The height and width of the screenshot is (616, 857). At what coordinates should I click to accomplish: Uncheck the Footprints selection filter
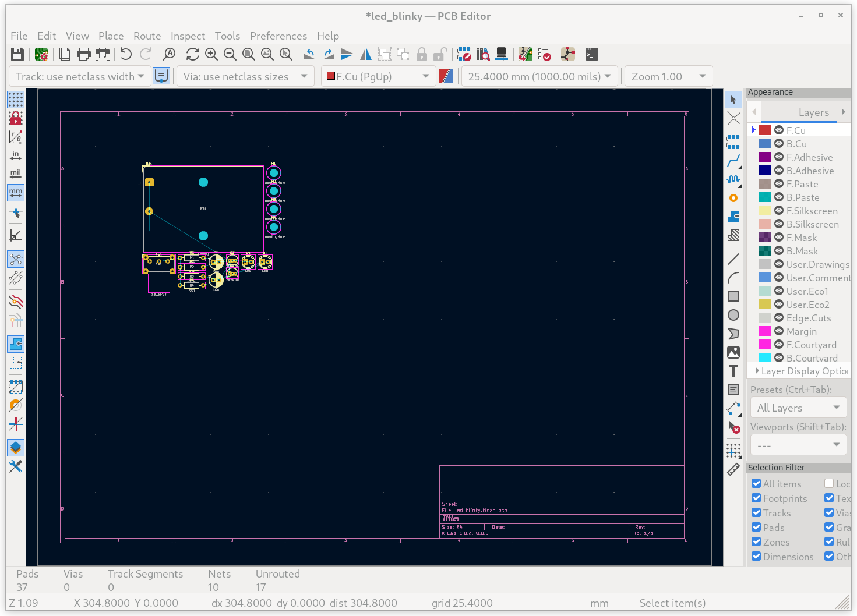[756, 498]
